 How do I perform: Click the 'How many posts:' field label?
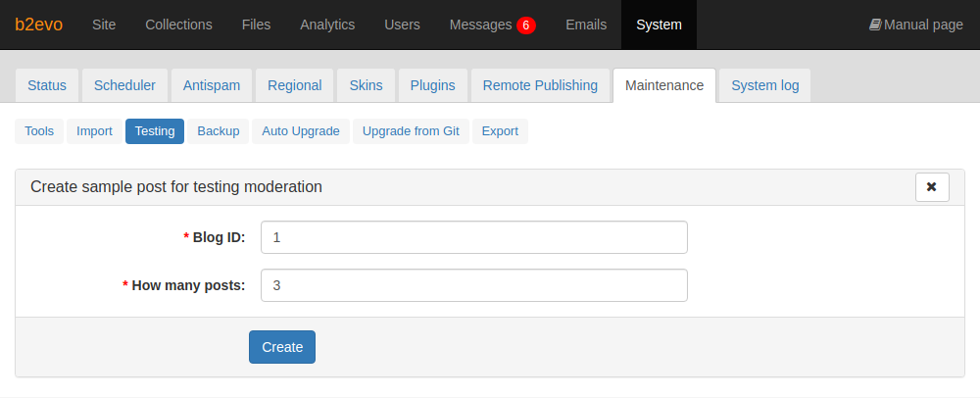(x=188, y=285)
